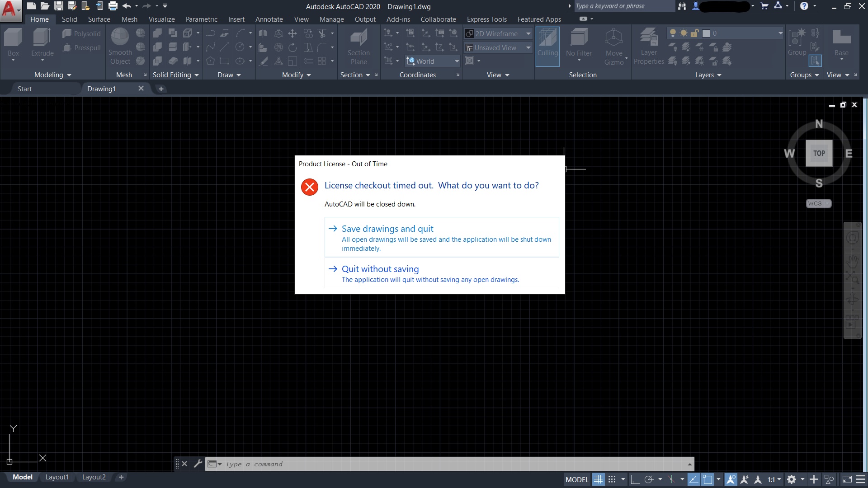Toggle snap mode dots button
This screenshot has height=488, width=868.
(612, 479)
